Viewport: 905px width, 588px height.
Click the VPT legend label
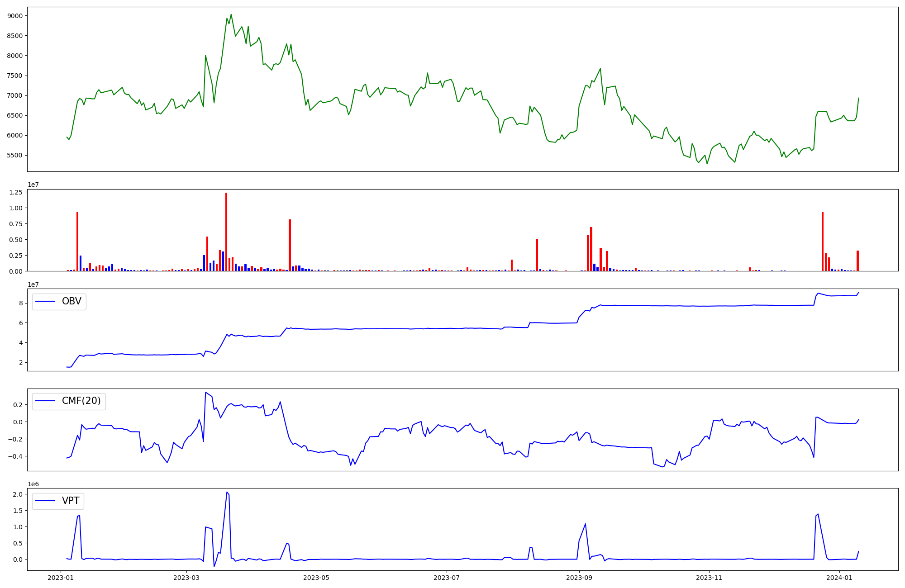point(71,501)
